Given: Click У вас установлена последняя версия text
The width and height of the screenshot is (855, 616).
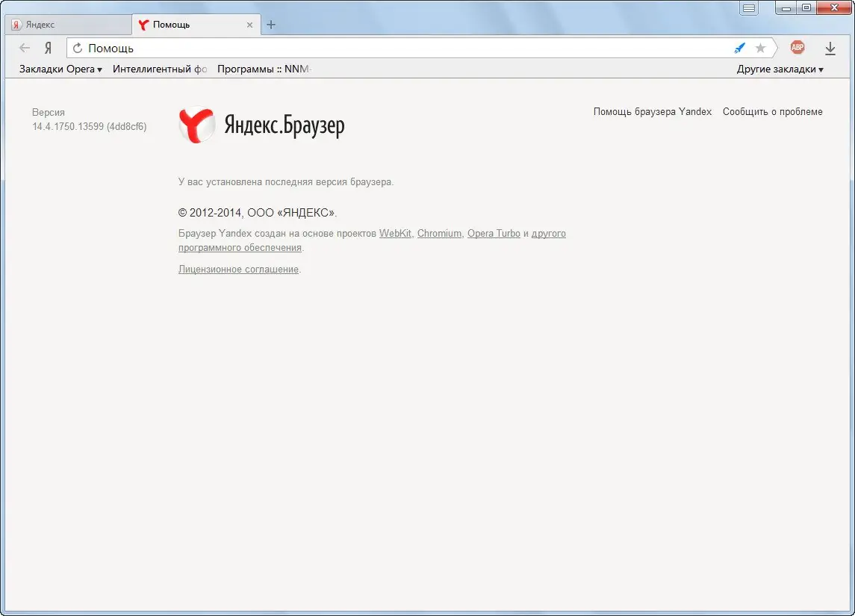Looking at the screenshot, I should (286, 182).
